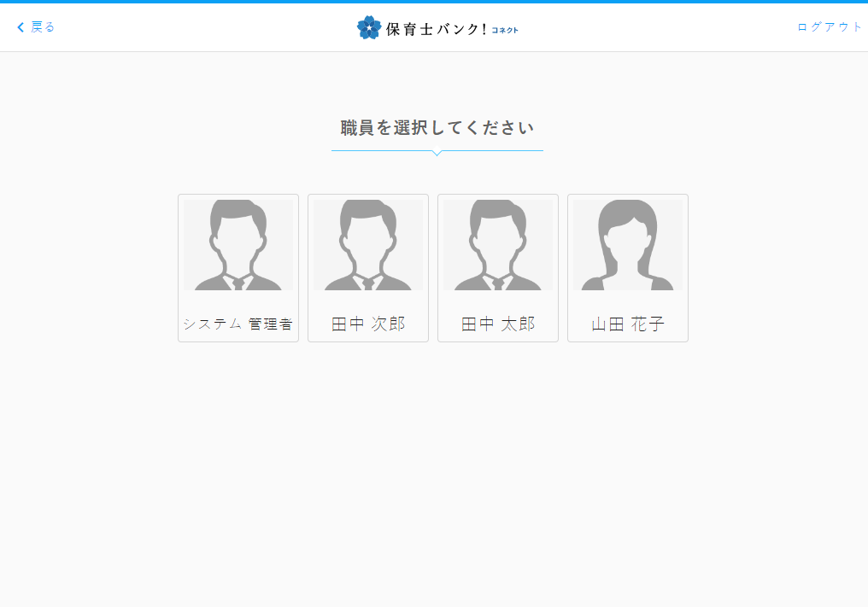The height and width of the screenshot is (607, 868).
Task: Choose the 田中 太郎 avatar silhouette
Action: pos(498,246)
